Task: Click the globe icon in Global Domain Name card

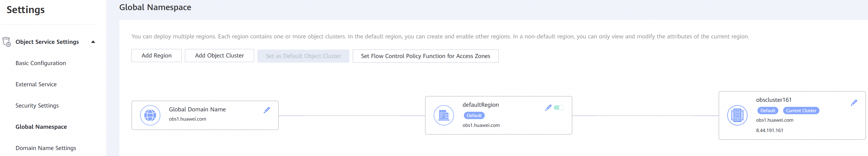Action: 150,115
